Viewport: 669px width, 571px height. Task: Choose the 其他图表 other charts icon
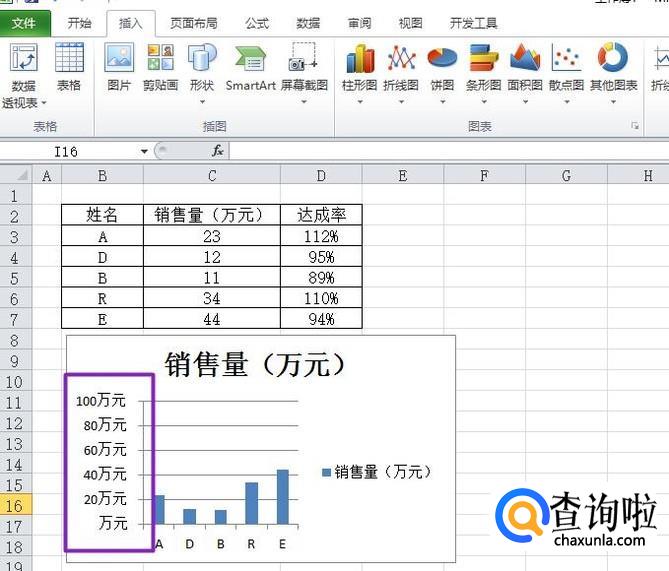pyautogui.click(x=613, y=57)
